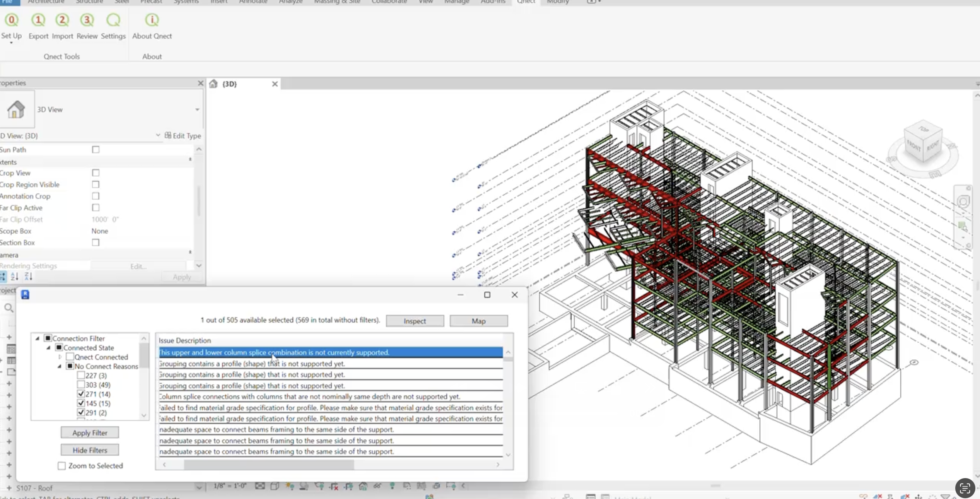Click the issue list horizontal scrollbar
This screenshot has height=499, width=980.
tap(268, 465)
